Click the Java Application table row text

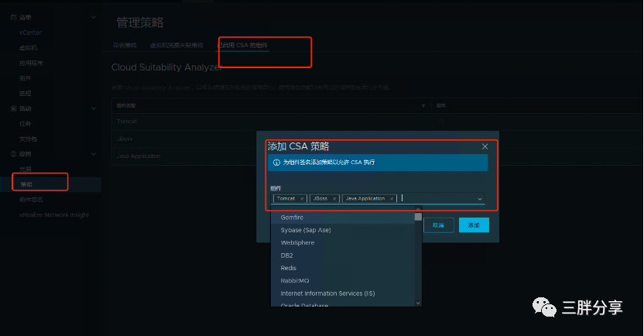139,156
